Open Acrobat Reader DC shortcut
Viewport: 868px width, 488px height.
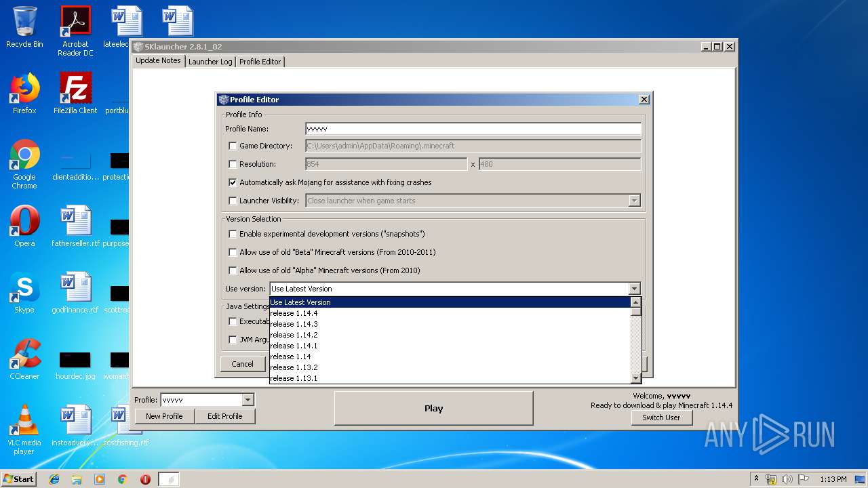coord(75,31)
